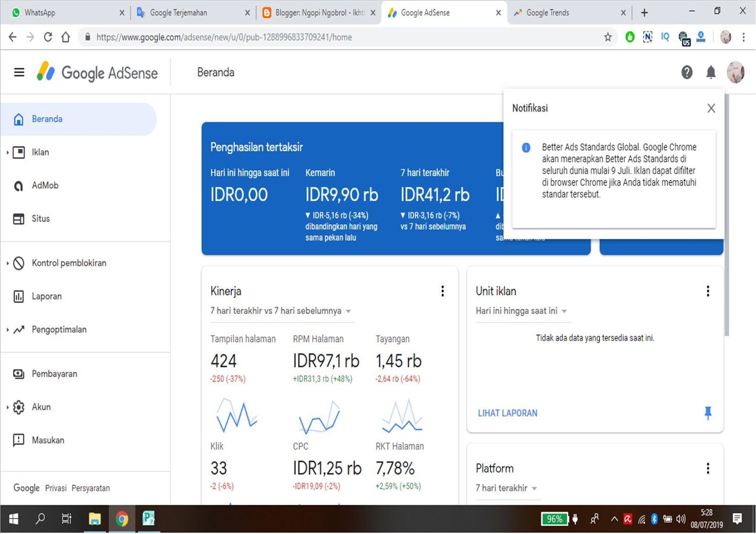The height and width of the screenshot is (534, 756).
Task: Open the AdSense hamburger menu
Action: coord(19,72)
